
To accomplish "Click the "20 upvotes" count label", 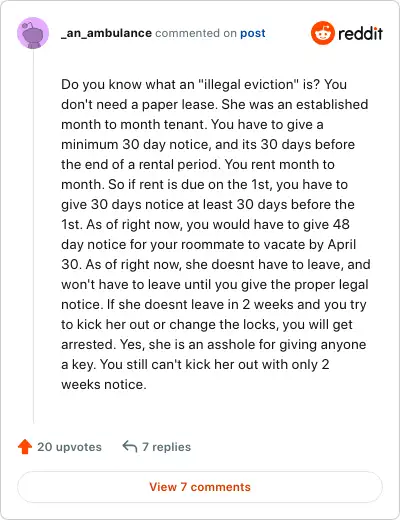I will tap(69, 447).
